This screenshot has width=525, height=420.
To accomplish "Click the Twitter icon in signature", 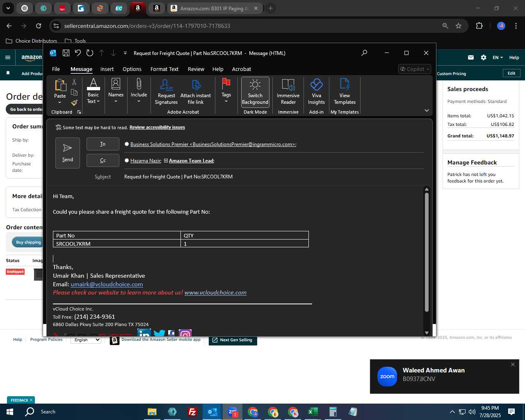I will pos(159,333).
